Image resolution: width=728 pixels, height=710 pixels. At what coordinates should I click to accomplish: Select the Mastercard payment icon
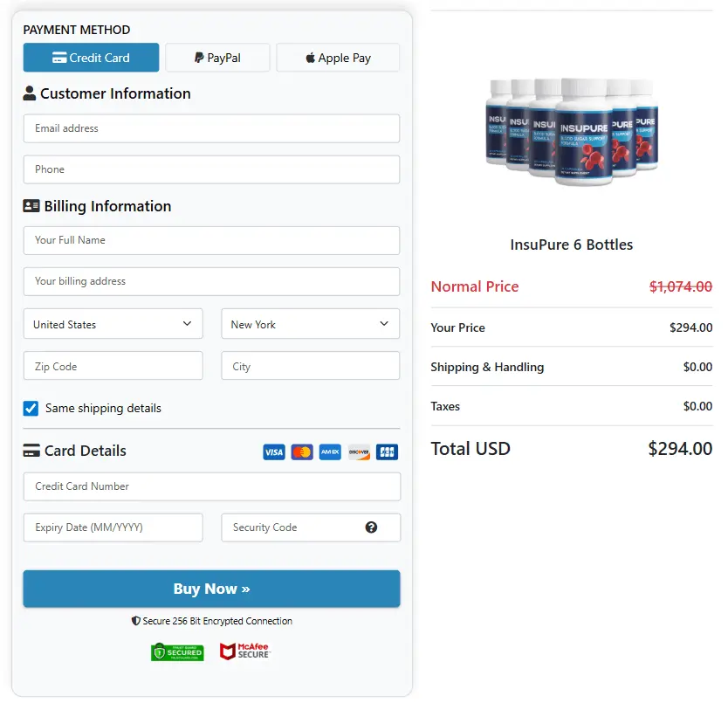coord(301,452)
